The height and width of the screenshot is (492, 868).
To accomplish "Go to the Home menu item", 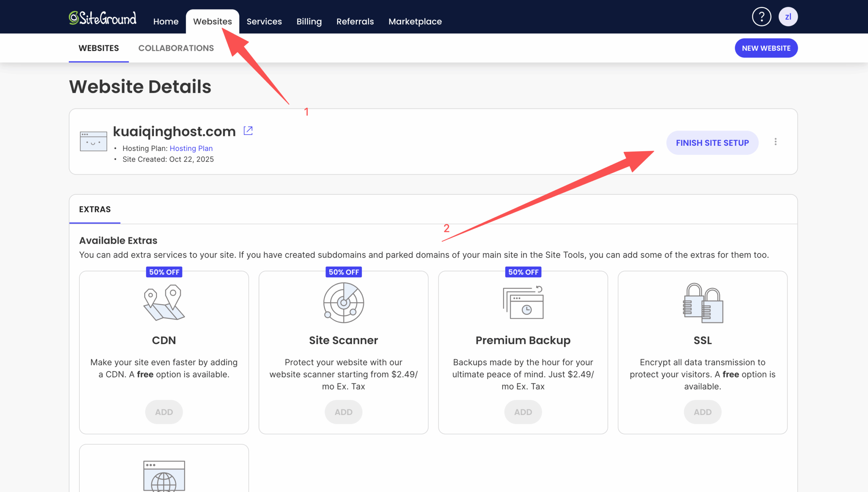I will (165, 21).
